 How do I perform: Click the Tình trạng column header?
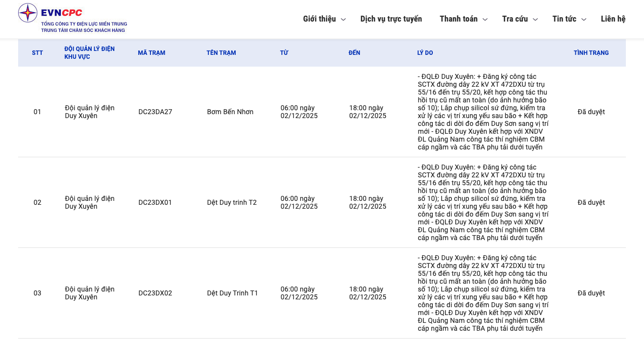tap(591, 53)
